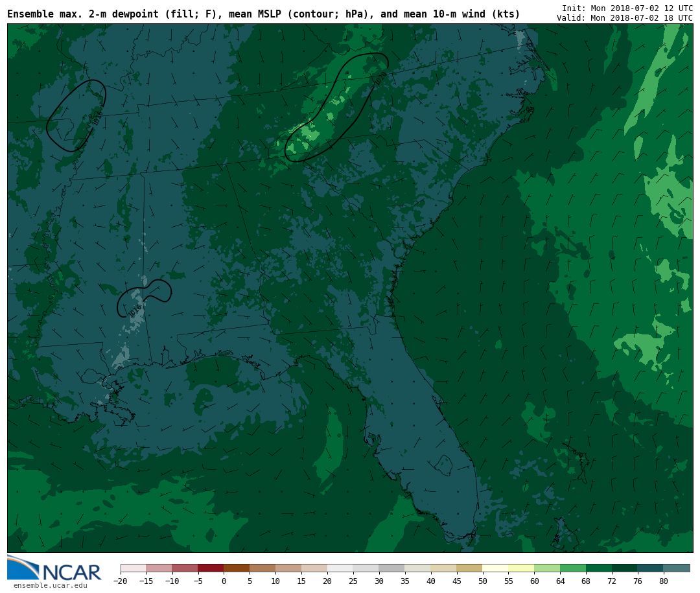
Task: Pick the dark red swatch between -5 and 0
Action: pyautogui.click(x=211, y=568)
